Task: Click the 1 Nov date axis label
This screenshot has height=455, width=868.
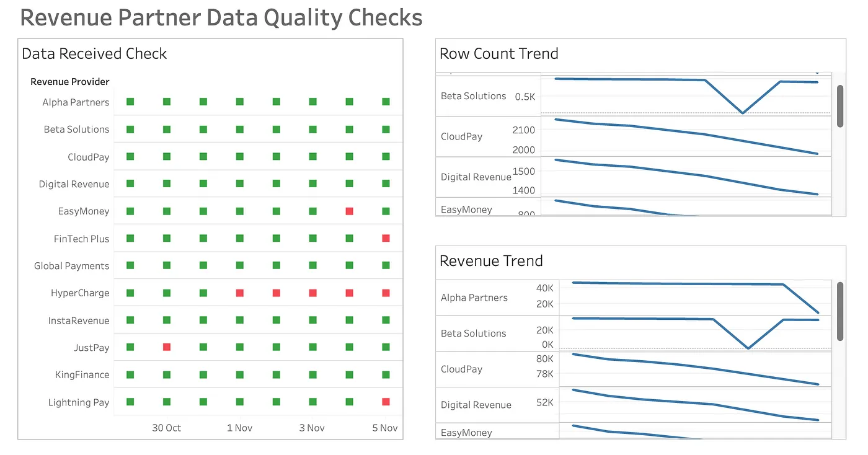Action: (x=240, y=428)
